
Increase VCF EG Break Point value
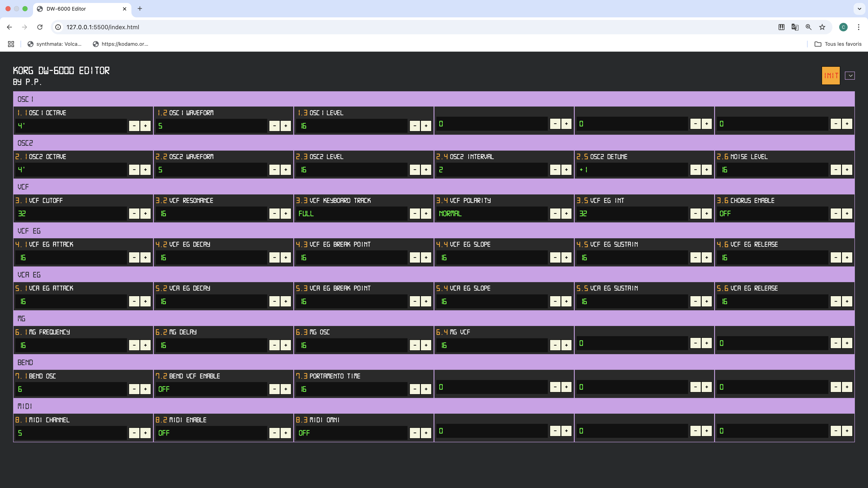426,258
